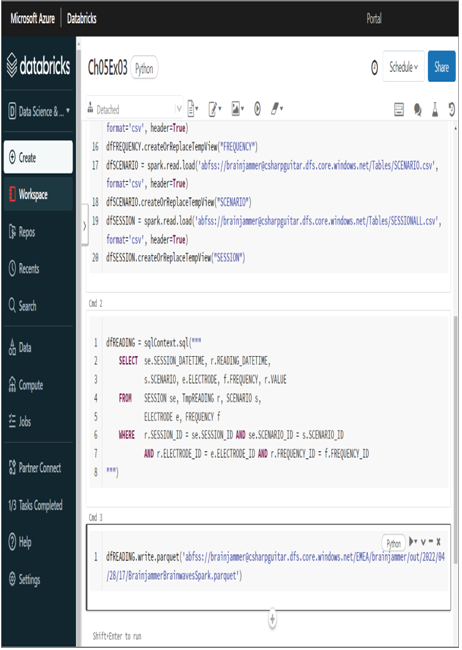Click the Run All play icon
Viewport: 462px width, 650px height.
[x=257, y=109]
